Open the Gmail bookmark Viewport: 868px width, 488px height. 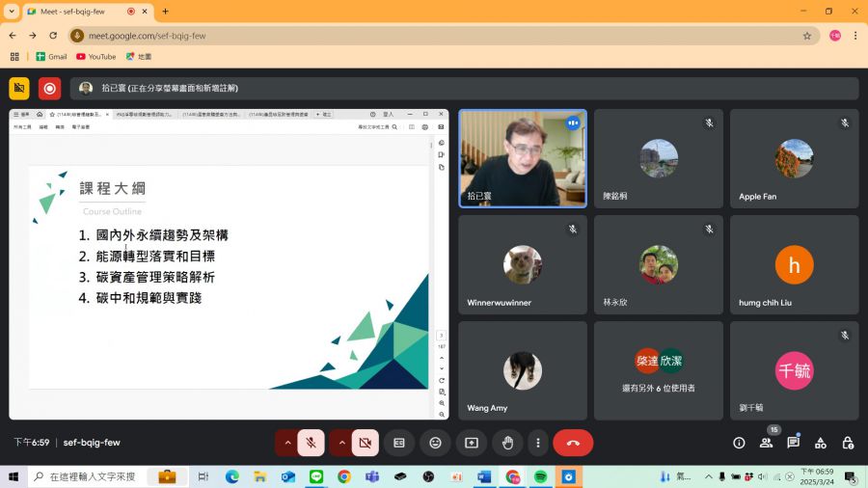[51, 57]
